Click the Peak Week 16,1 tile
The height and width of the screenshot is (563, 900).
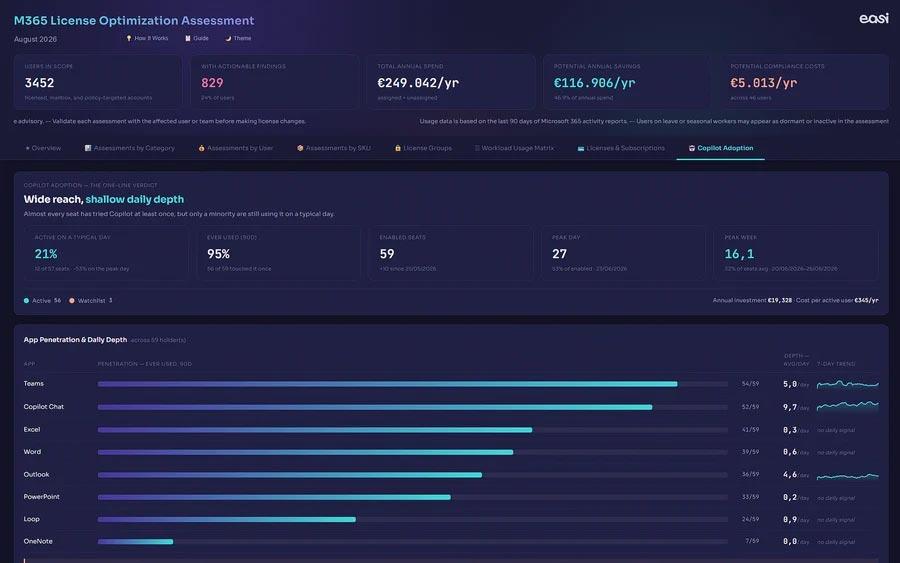[796, 253]
